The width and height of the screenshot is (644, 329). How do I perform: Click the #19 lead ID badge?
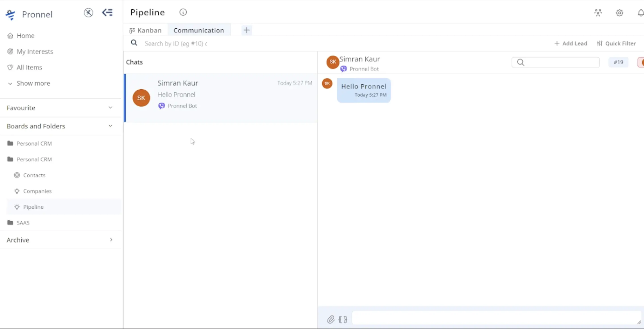pyautogui.click(x=618, y=62)
